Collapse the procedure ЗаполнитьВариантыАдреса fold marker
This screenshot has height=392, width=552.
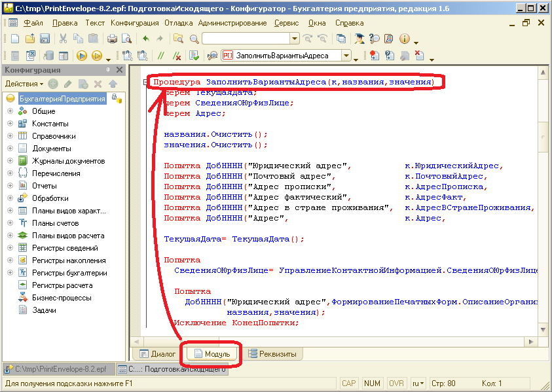click(x=145, y=82)
